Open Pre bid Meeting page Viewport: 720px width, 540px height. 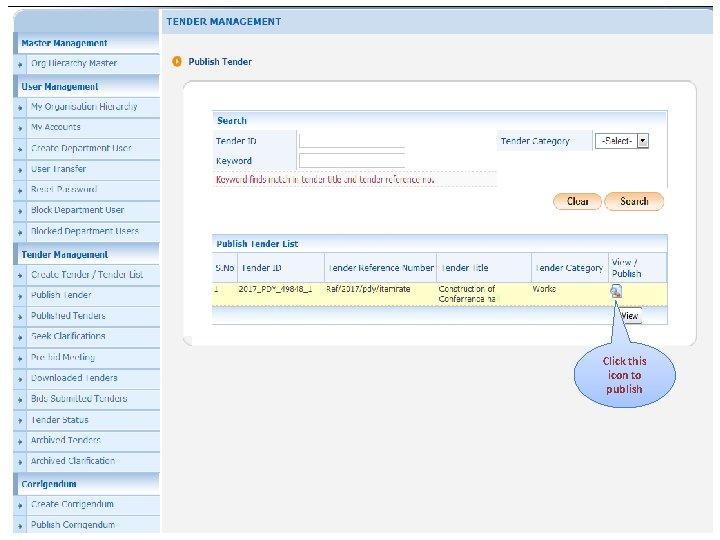[63, 357]
